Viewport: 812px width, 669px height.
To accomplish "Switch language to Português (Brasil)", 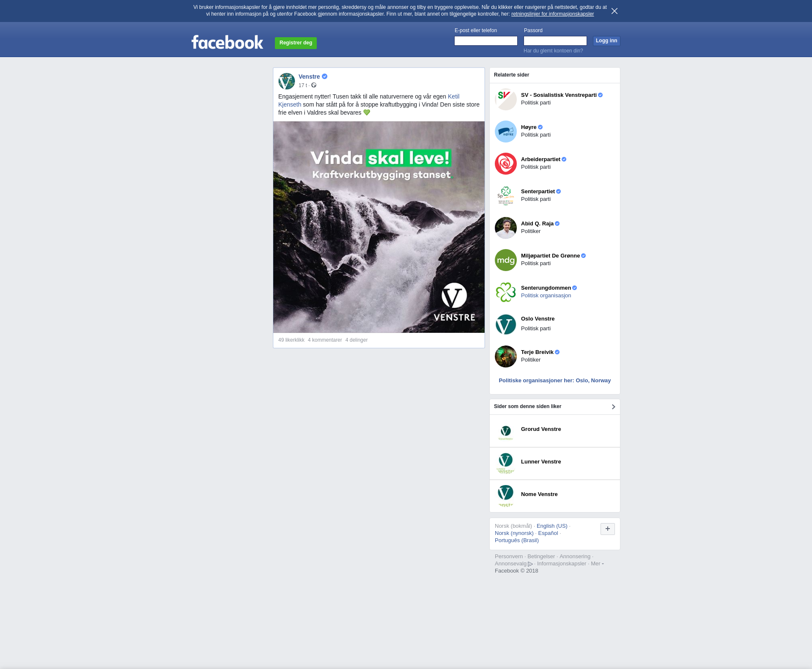I will (517, 540).
